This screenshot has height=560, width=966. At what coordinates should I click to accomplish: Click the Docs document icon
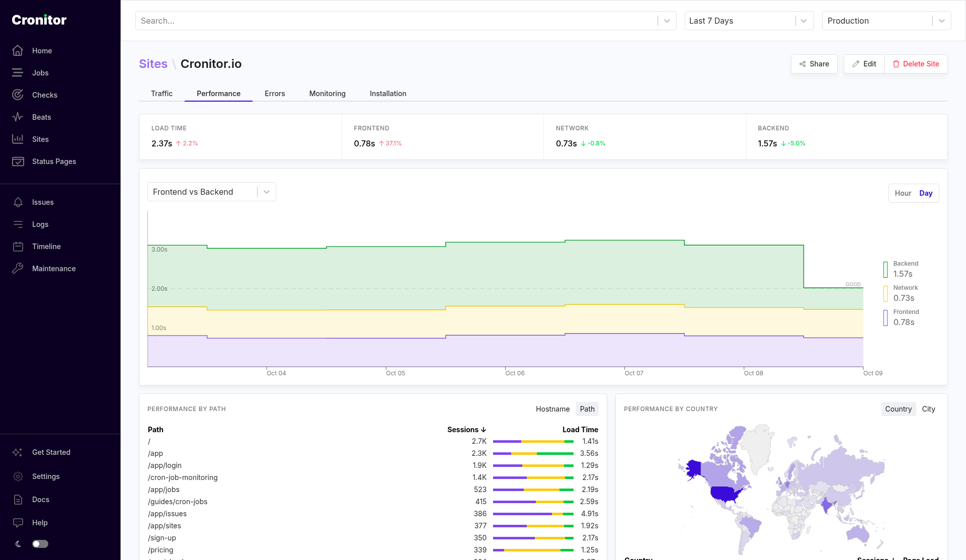click(x=18, y=500)
